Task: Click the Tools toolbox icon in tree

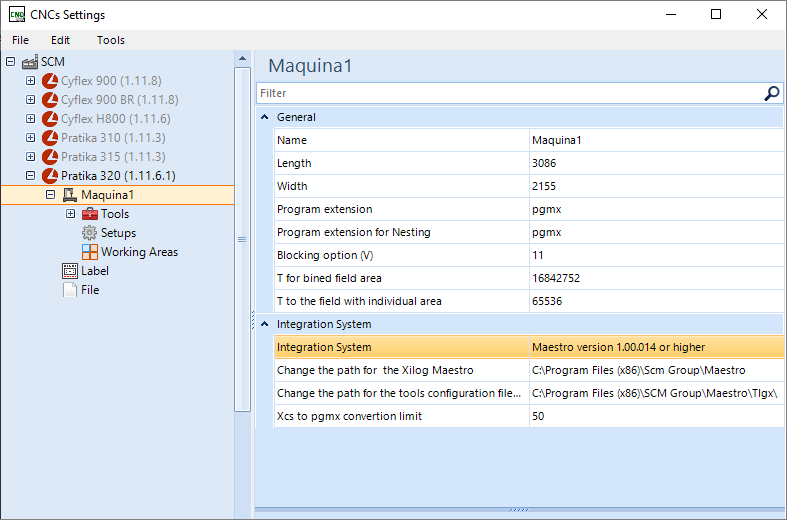Action: [x=90, y=214]
